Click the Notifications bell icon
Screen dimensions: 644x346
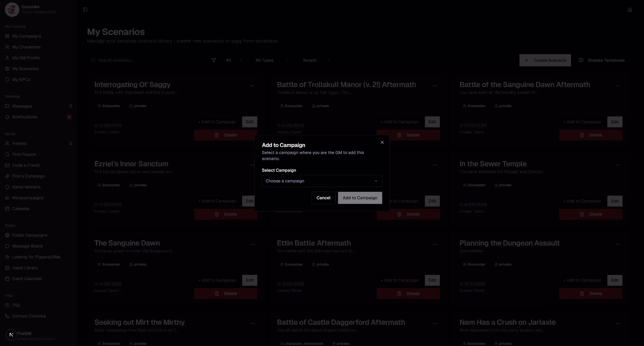click(x=7, y=117)
